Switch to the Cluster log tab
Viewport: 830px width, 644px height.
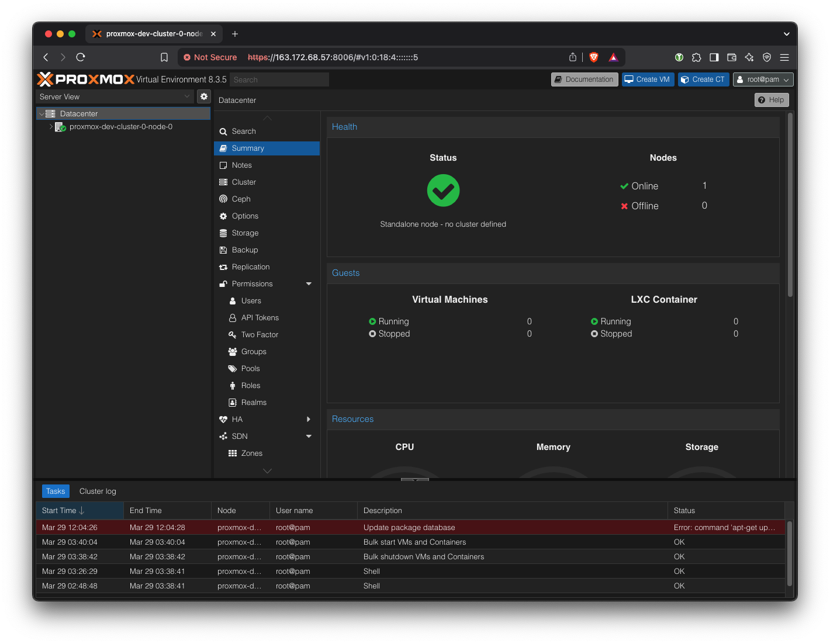click(x=98, y=491)
